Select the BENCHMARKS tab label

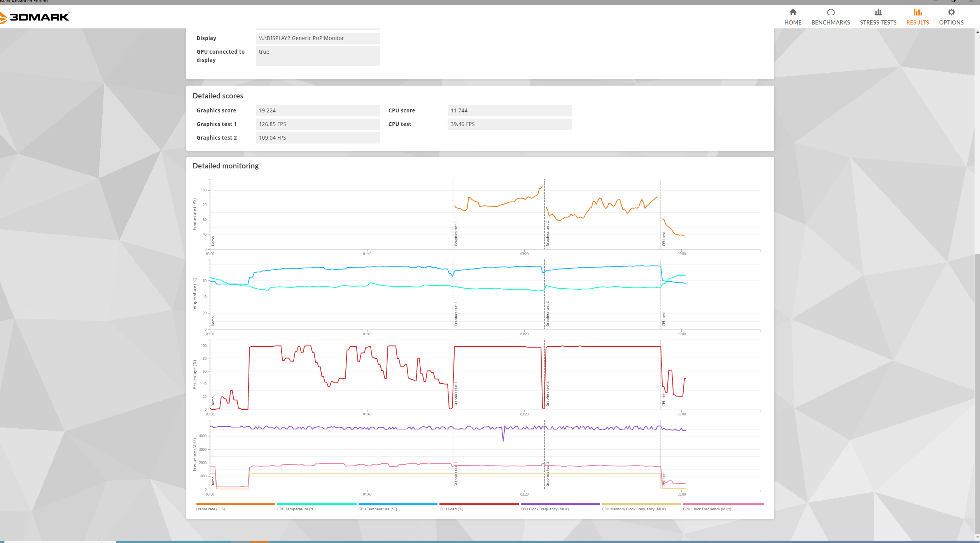[x=830, y=23]
